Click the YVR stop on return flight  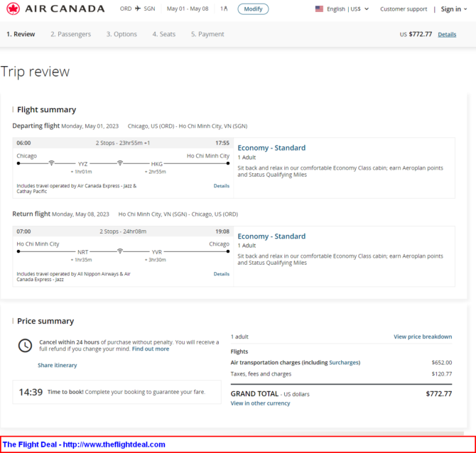[x=156, y=252]
